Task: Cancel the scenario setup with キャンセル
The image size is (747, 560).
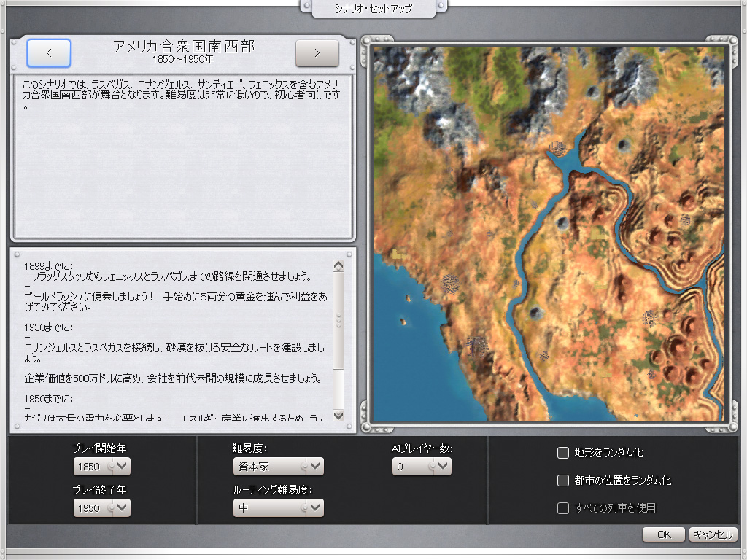Action: coord(713,534)
